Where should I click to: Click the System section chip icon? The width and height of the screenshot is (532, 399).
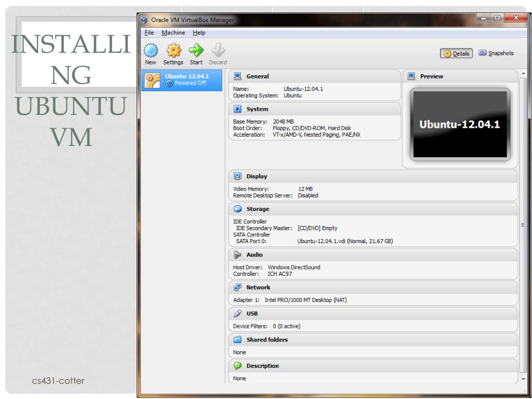click(x=237, y=109)
